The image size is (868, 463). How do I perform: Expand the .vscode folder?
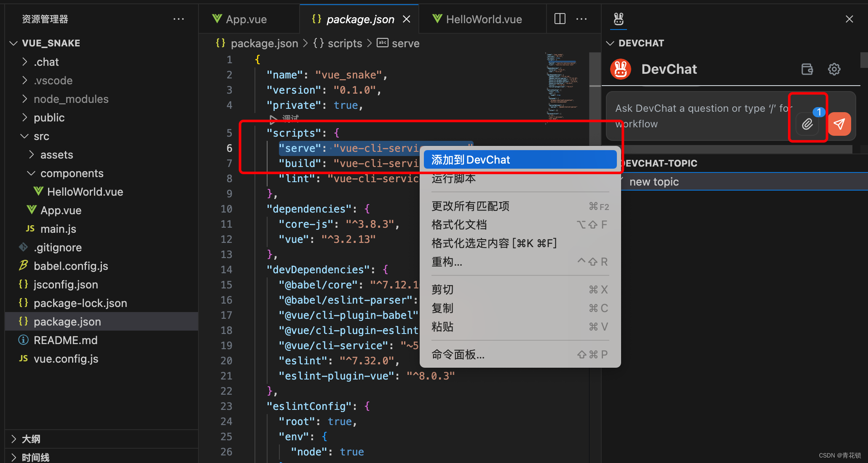coord(24,80)
